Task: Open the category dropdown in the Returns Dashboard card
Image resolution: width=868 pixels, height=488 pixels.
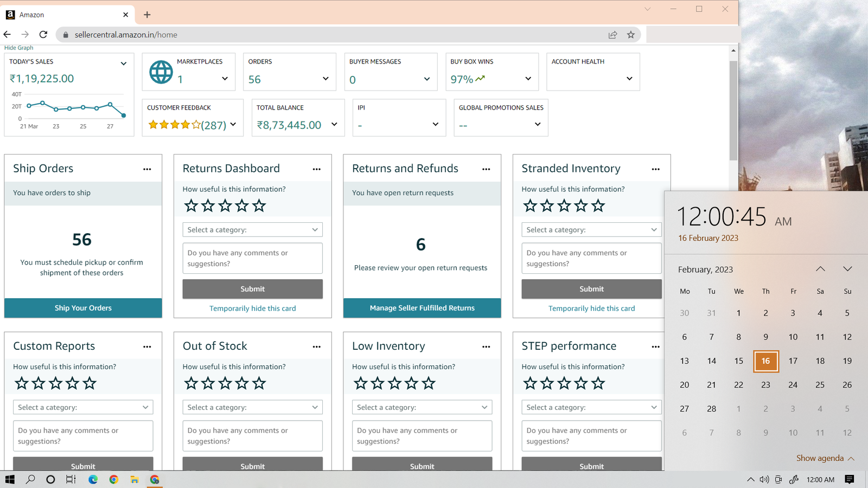Action: [252, 230]
